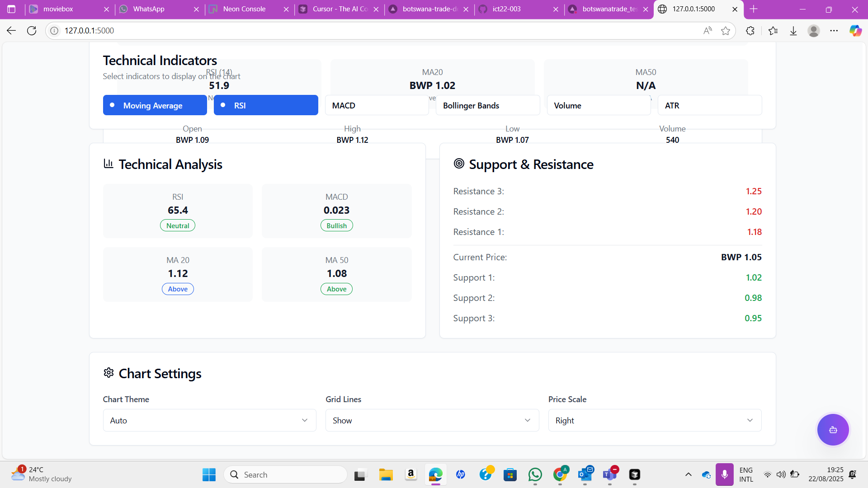This screenshot has height=488, width=868.
Task: Open the Grid Lines dropdown
Action: pos(432,420)
